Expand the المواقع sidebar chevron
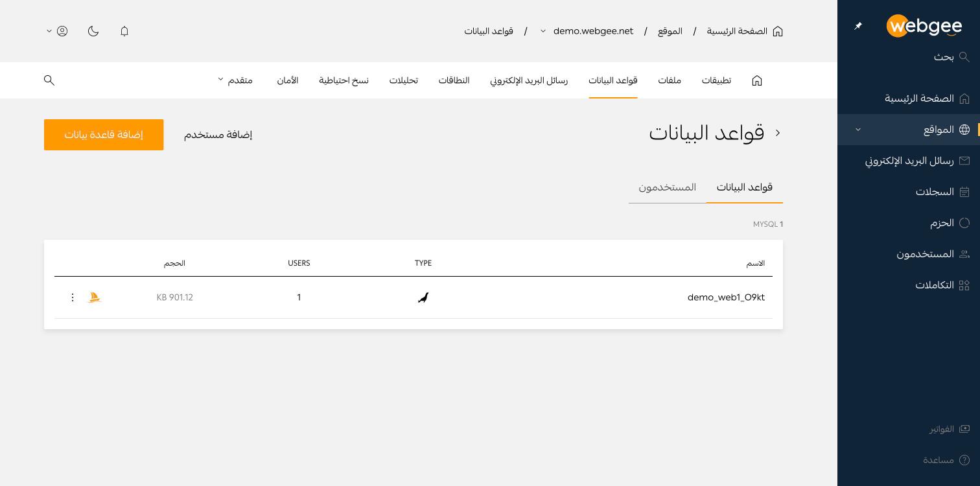The image size is (980, 486). 858,130
